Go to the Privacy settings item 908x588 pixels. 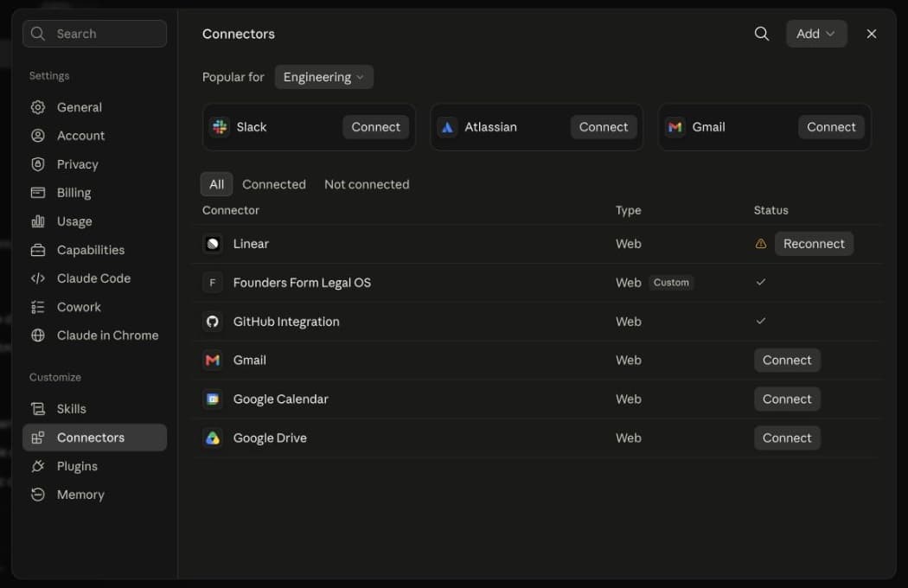(x=94, y=164)
